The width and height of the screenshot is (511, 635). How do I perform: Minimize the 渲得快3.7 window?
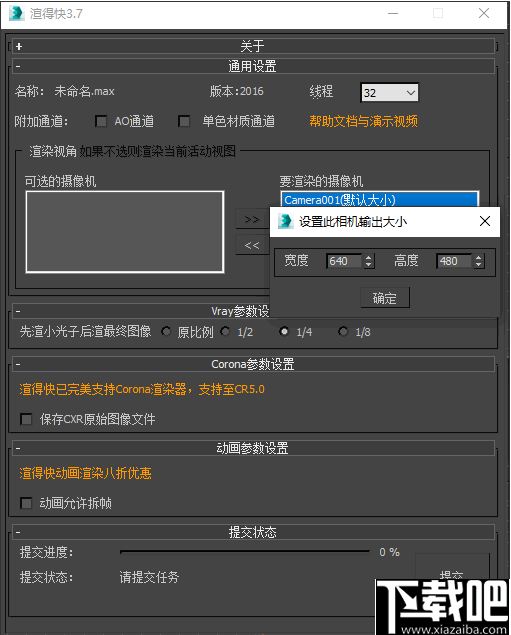pyautogui.click(x=393, y=13)
